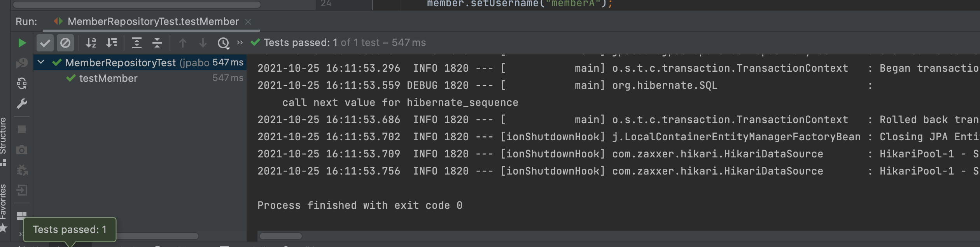Image resolution: width=980 pixels, height=247 pixels.
Task: Close the MemberRepositoryTest.testMember run tab
Action: [x=248, y=22]
